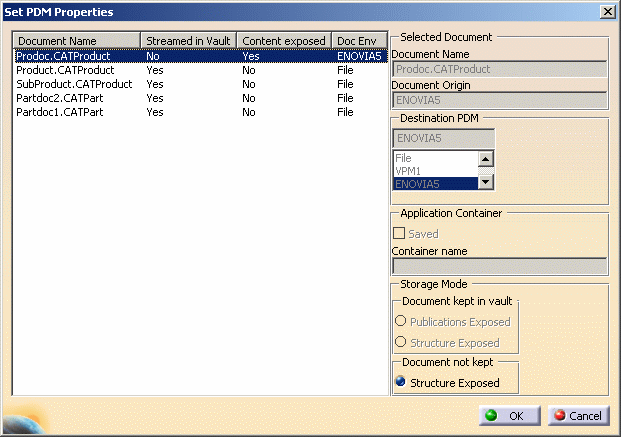Choose File in Destination PDM list
The height and width of the screenshot is (437, 621).
436,158
